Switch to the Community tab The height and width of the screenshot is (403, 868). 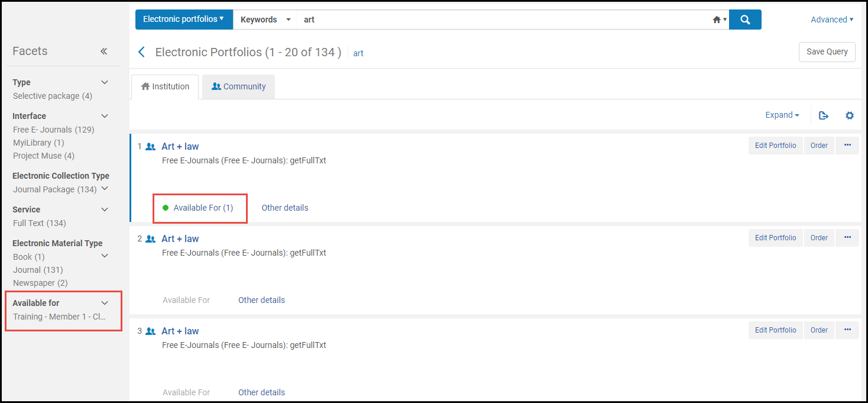point(238,87)
